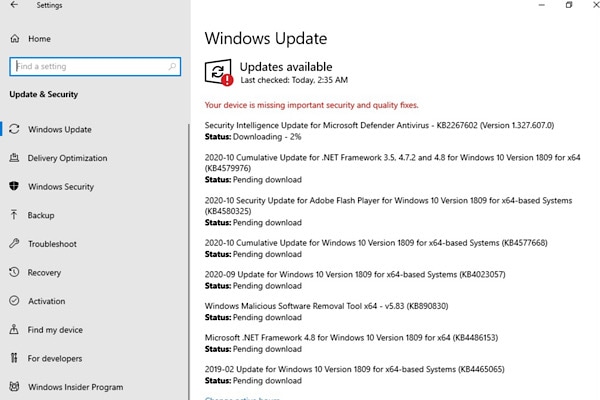This screenshot has width=600, height=400.
Task: Click the Windows Insider Program icon
Action: pos(14,387)
